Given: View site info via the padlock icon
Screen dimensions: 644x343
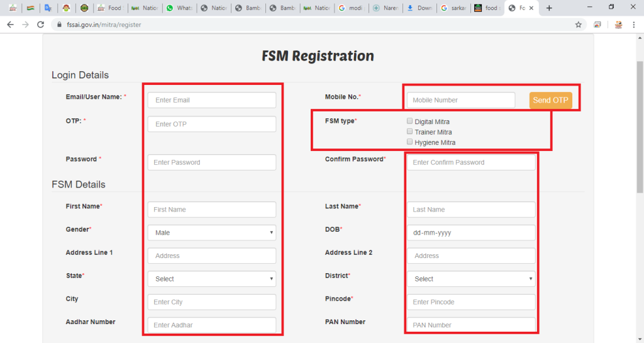Looking at the screenshot, I should [x=59, y=25].
